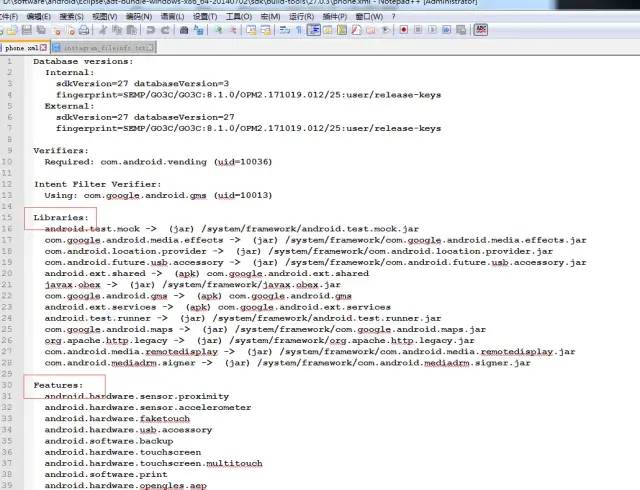Click the Stop macro recording icon
640x490 pixels.
point(418,30)
